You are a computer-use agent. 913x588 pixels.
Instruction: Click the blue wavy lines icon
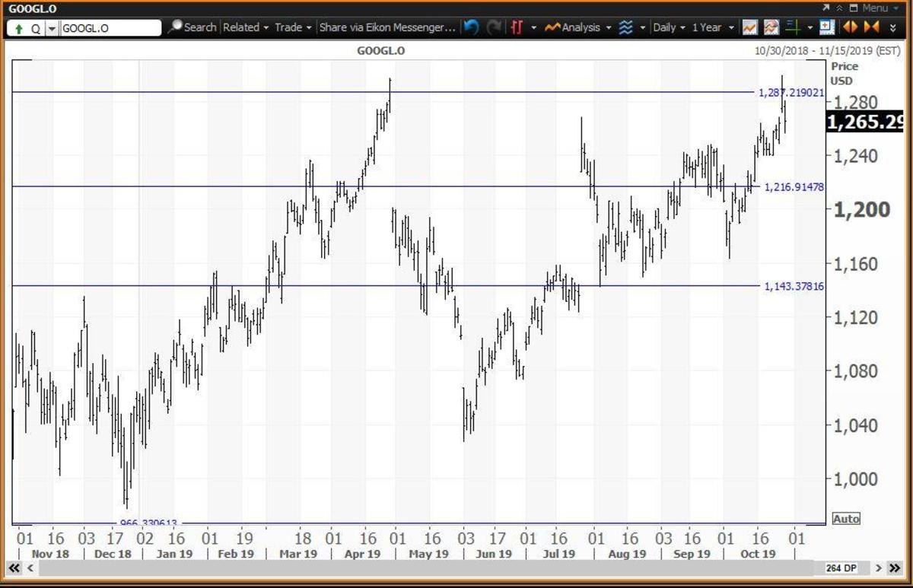coord(625,27)
